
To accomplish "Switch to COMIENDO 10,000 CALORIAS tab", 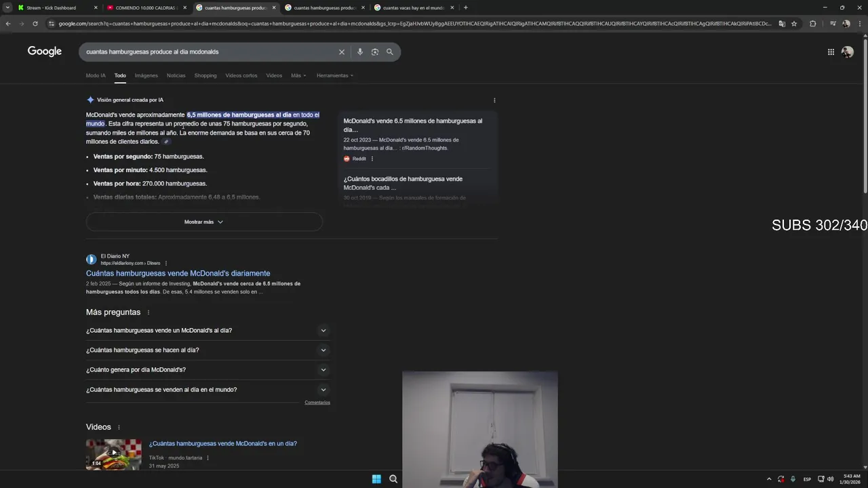I will [x=146, y=7].
